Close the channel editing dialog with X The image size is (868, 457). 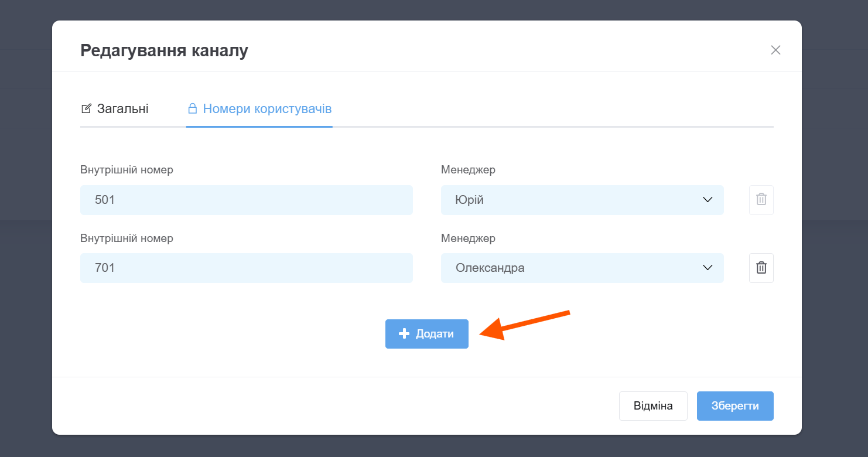coord(775,50)
